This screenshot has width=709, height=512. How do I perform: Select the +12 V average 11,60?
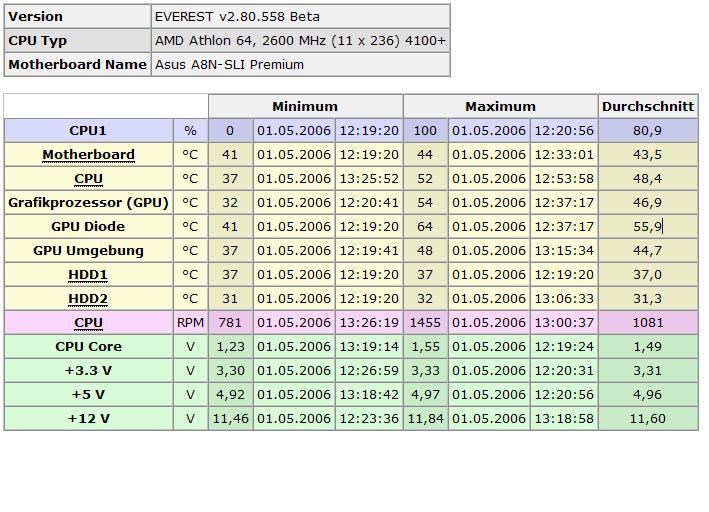point(648,418)
